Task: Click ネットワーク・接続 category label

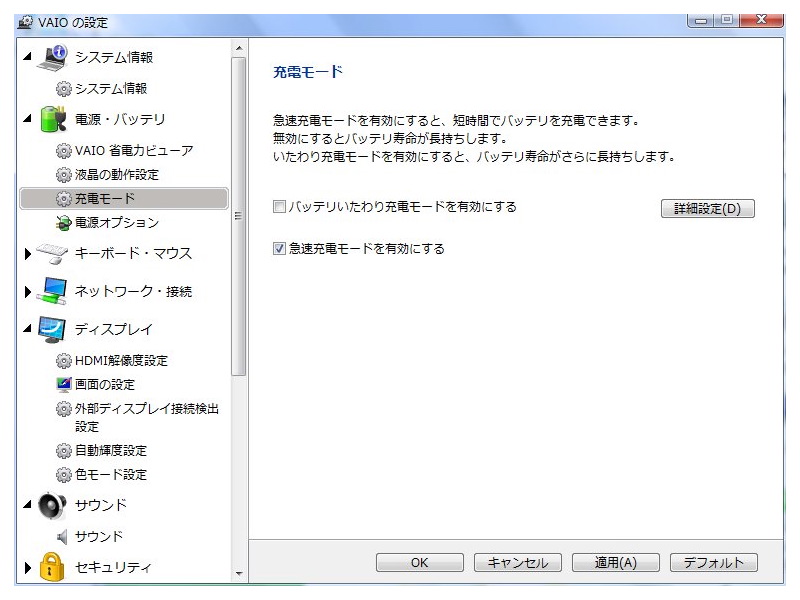Action: point(134,291)
